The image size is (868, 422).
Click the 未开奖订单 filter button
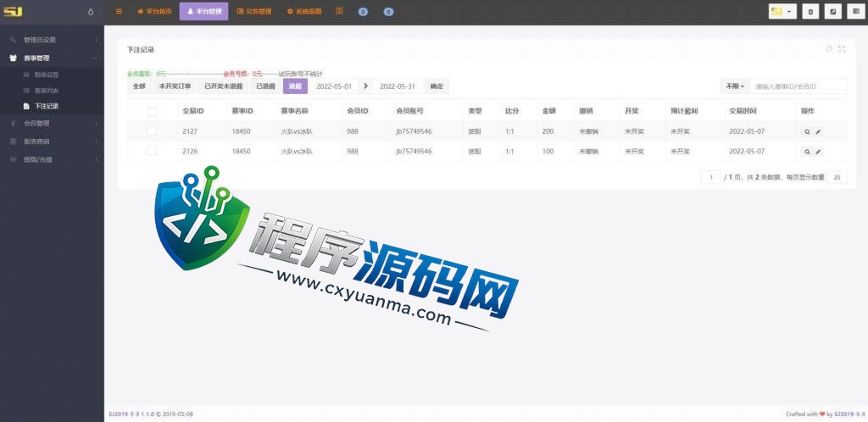175,86
